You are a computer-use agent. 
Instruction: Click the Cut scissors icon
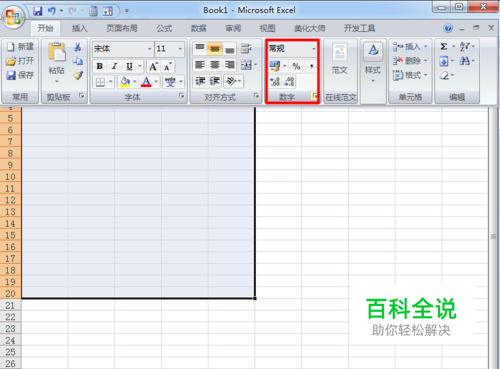78,47
